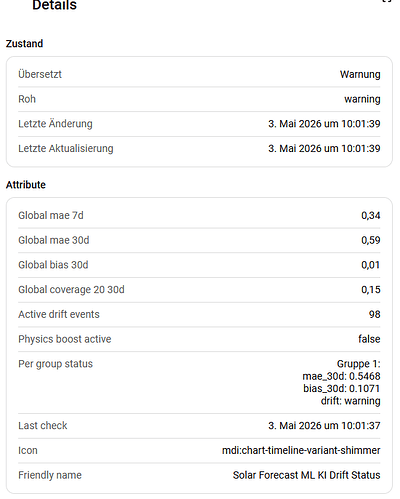This screenshot has height=499, width=400.
Task: Click the partially visible top-right corner icon
Action: [387, 1]
